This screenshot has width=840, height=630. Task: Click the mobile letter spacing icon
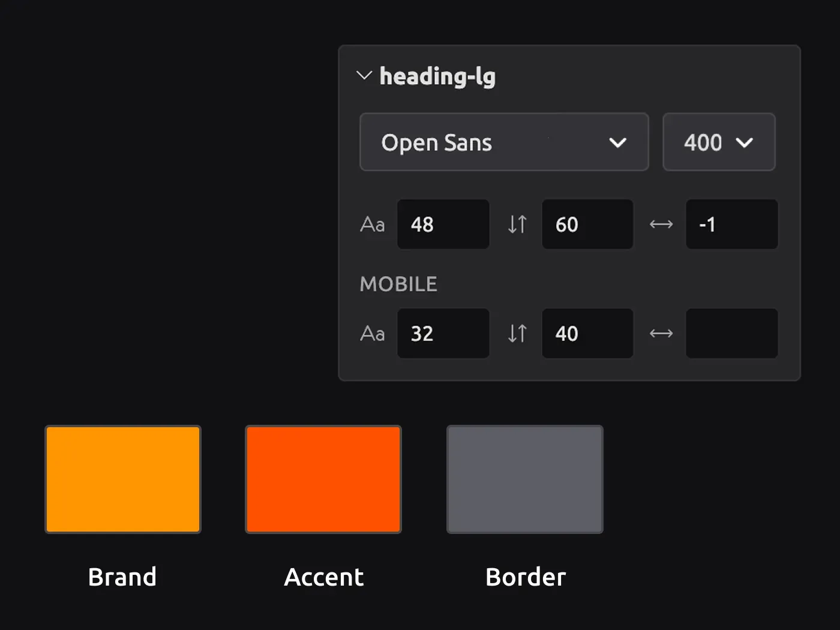coord(661,334)
